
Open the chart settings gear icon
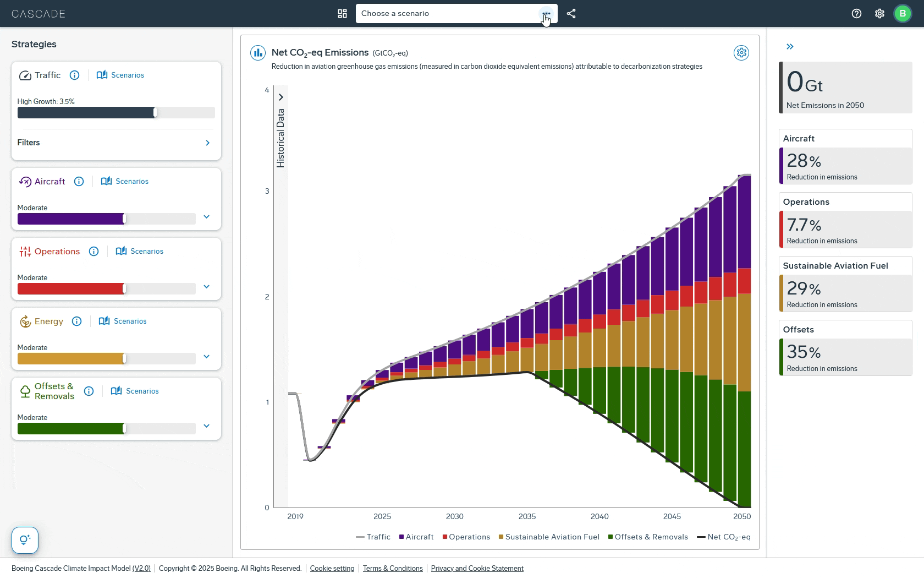pos(741,53)
